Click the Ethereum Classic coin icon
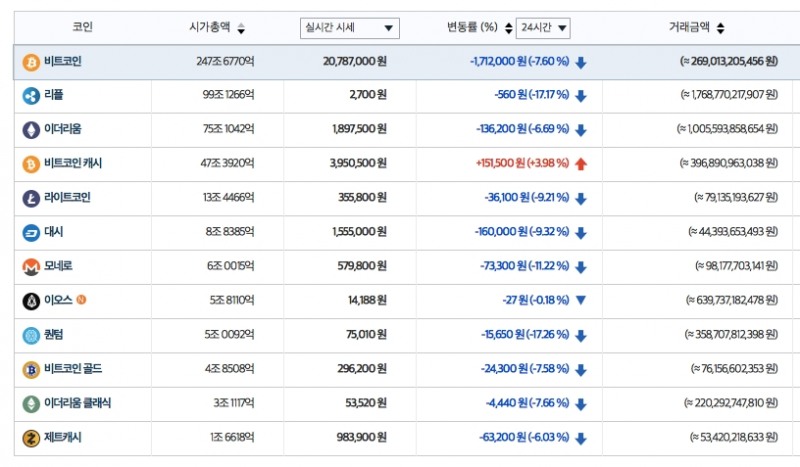 31,404
